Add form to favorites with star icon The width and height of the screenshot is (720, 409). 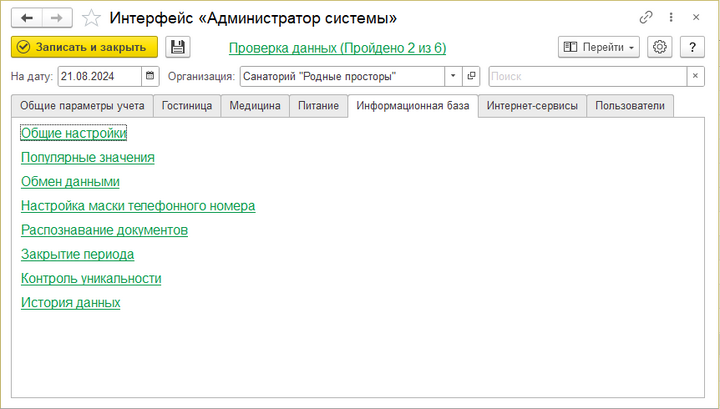pyautogui.click(x=91, y=18)
